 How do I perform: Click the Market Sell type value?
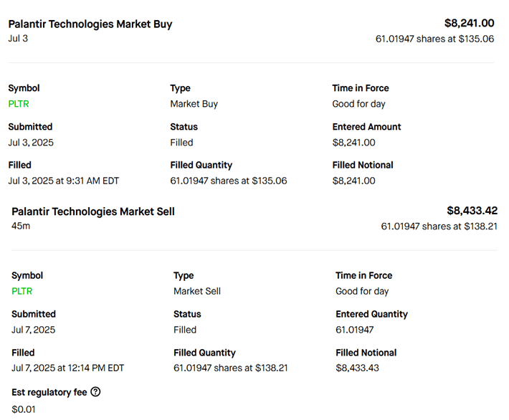coord(197,291)
